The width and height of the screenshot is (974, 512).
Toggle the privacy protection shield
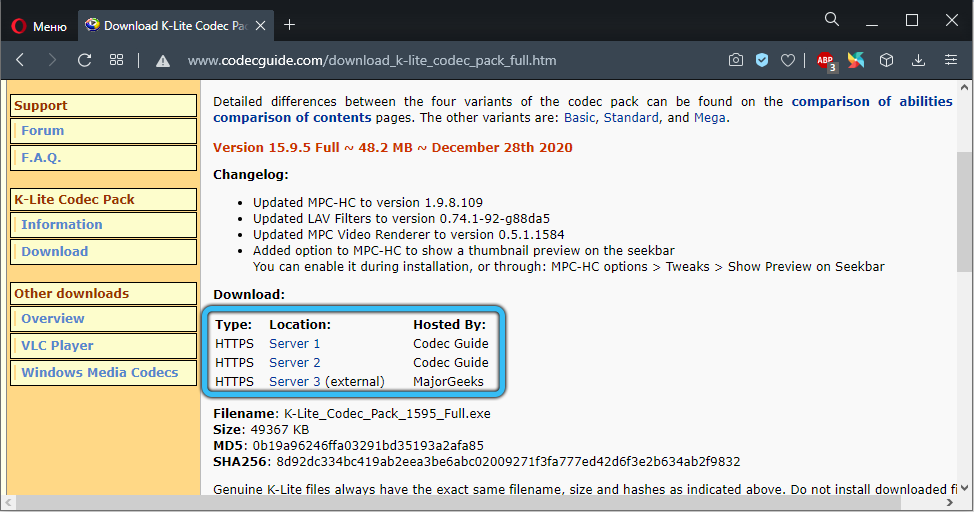[x=762, y=60]
